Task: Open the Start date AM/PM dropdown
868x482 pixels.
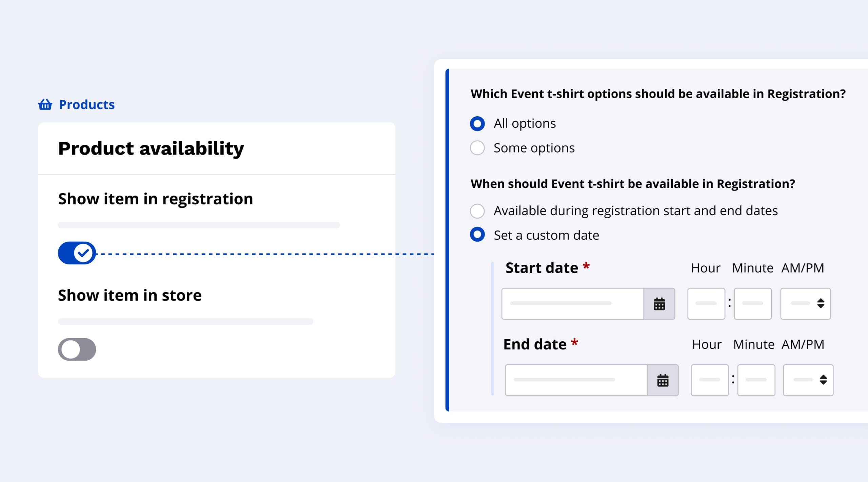Action: click(806, 304)
